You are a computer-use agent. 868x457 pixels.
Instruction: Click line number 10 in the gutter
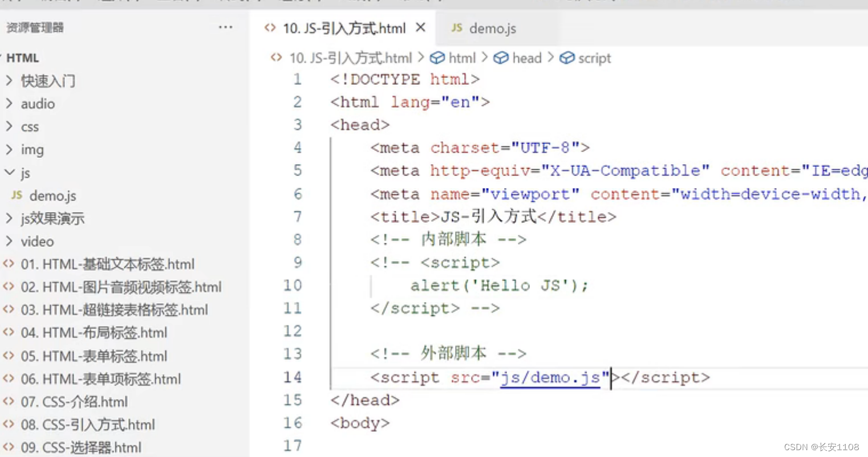[x=293, y=285]
